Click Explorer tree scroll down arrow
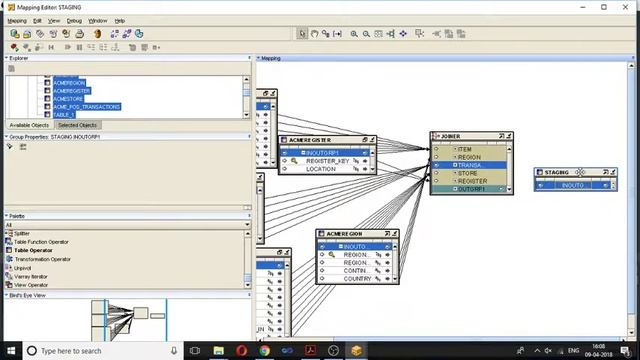The width and height of the screenshot is (640, 360). tap(246, 115)
